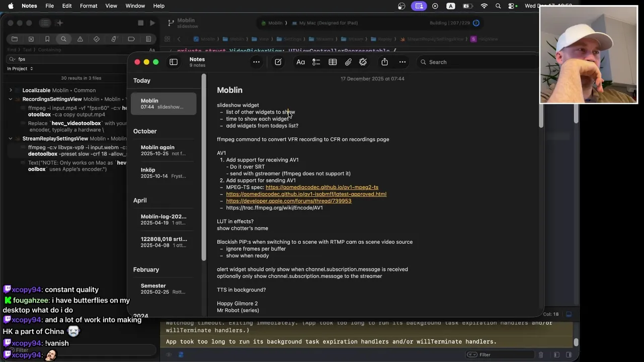Click the Find label in Xcode search options
This screenshot has height=362, width=644.
tap(12, 50)
